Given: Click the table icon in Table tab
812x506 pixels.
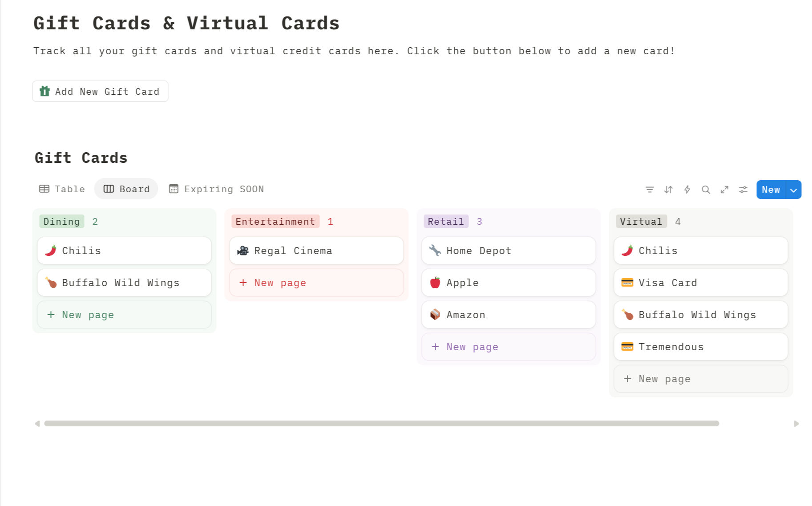Looking at the screenshot, I should [x=44, y=189].
